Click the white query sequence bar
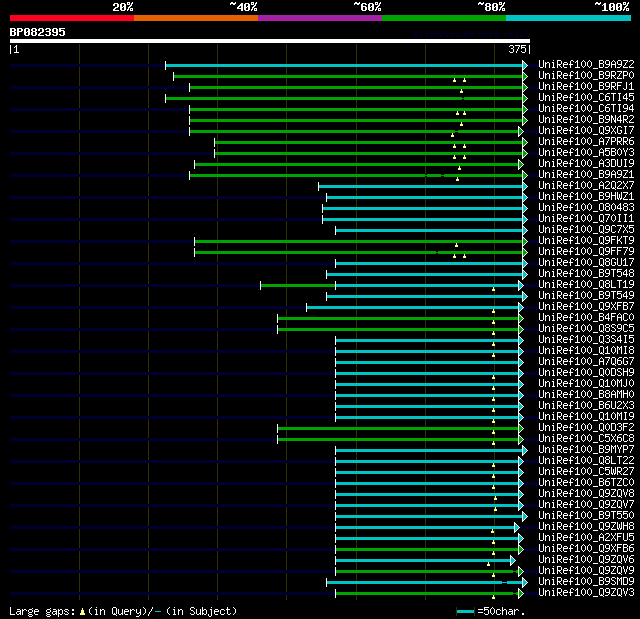 [x=270, y=41]
